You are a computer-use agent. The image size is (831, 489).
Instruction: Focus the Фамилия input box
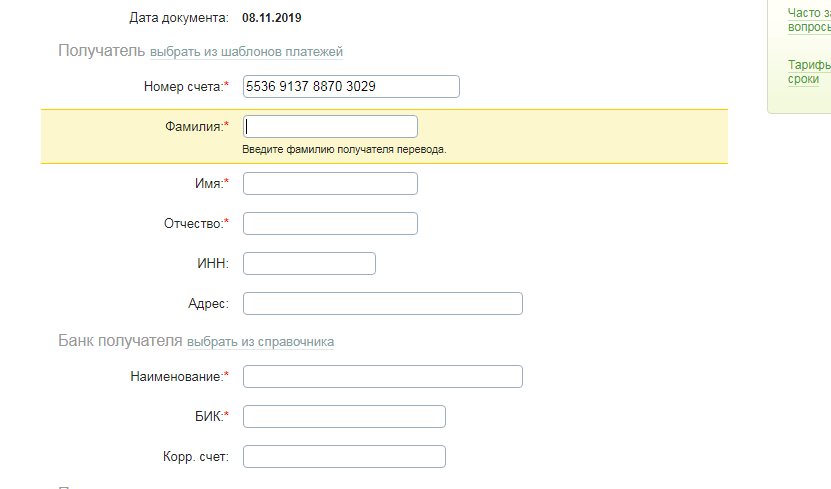click(330, 127)
